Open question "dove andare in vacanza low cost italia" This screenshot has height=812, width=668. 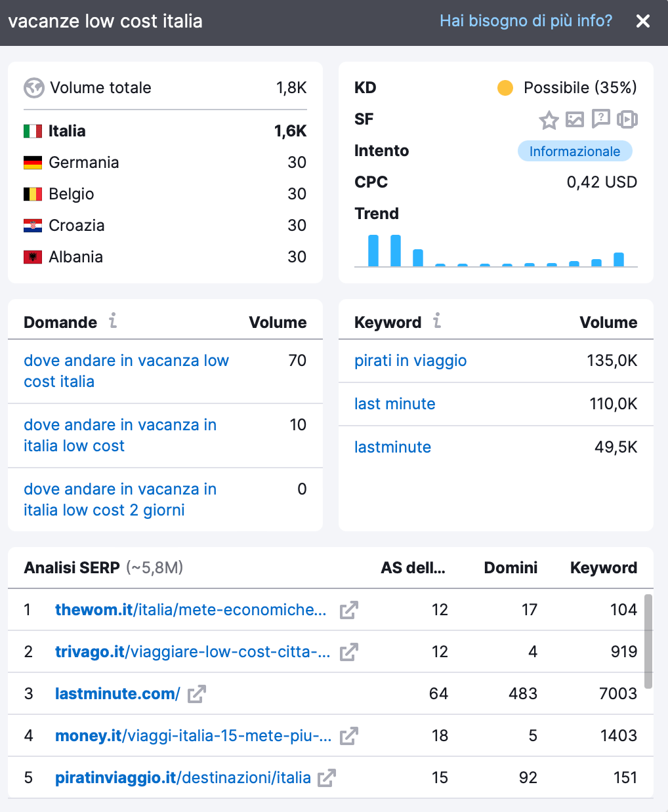126,371
